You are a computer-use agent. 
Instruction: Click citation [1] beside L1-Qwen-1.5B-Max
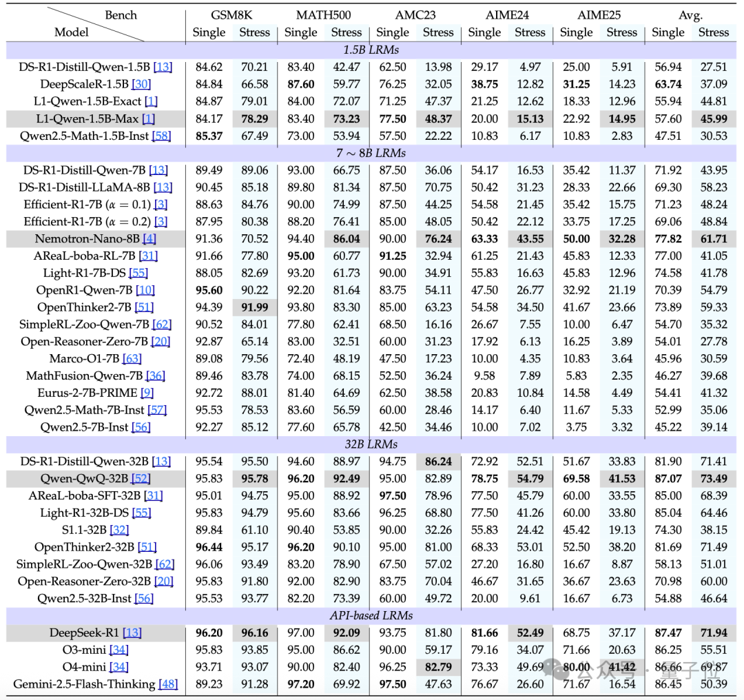[x=149, y=119]
